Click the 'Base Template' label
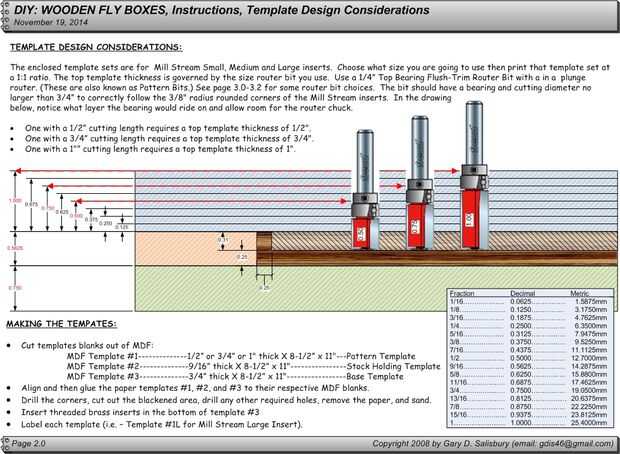 coord(375,376)
